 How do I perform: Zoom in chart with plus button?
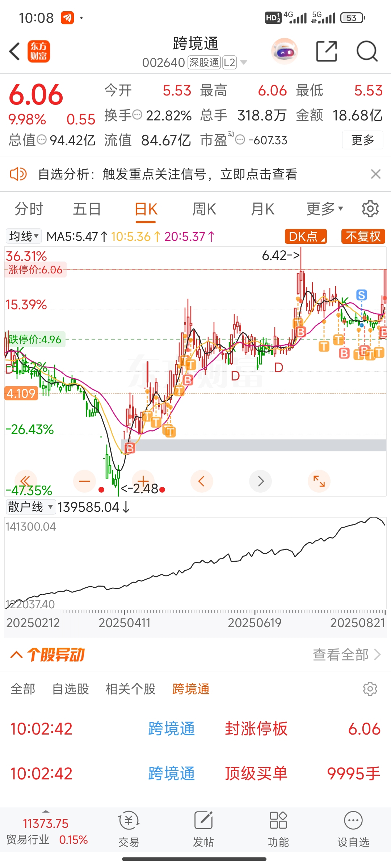coord(143,481)
